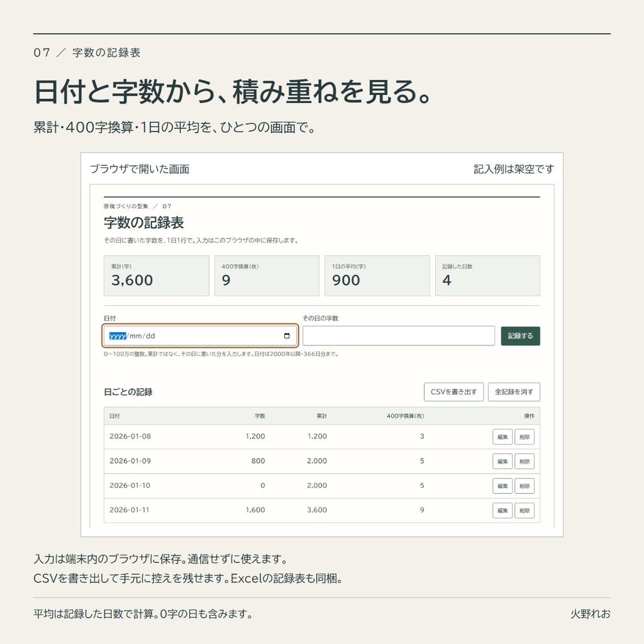Select the 累計(字) 3,600 summary card
The image size is (644, 644).
[157, 275]
